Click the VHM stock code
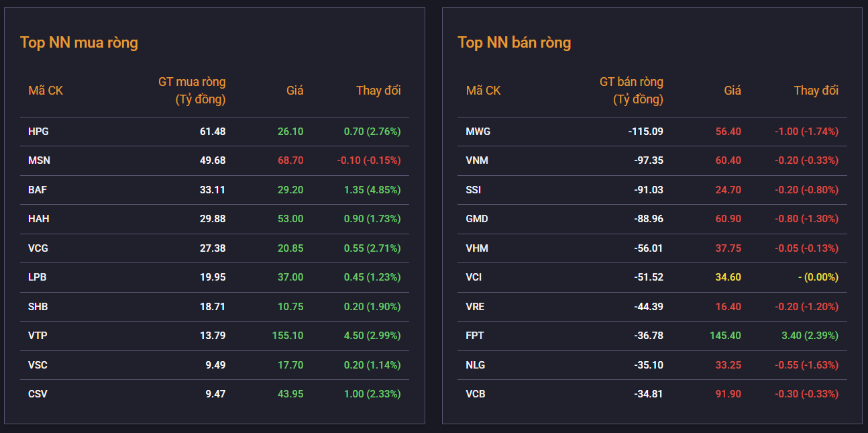 [477, 248]
